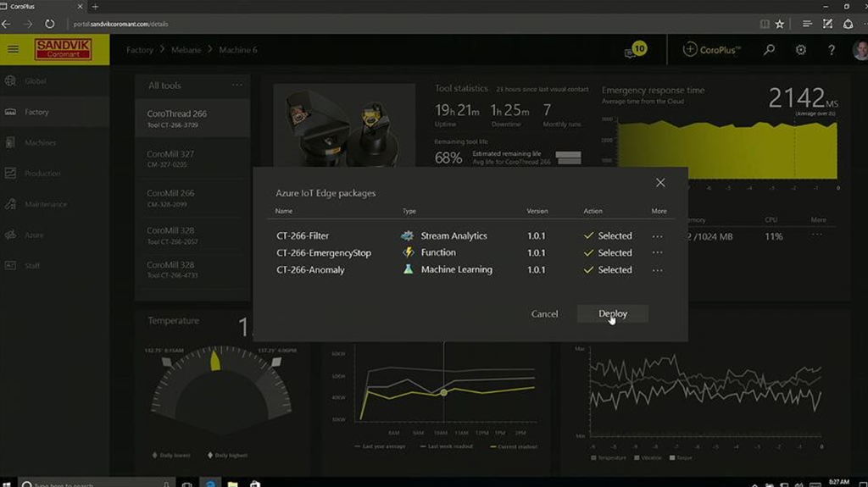Screen dimensions: 868x487
Task: Cancel the Azure IoT Edge packages dialog
Action: tap(544, 313)
